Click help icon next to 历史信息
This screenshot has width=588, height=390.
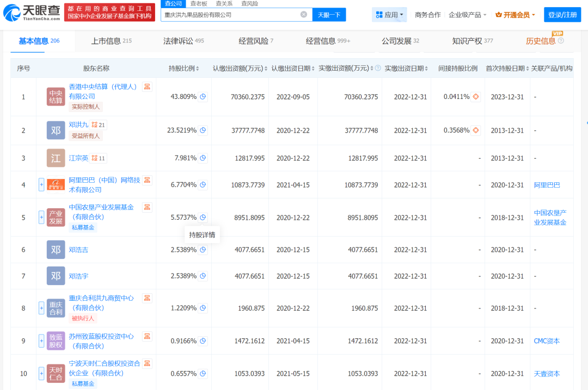point(561,41)
